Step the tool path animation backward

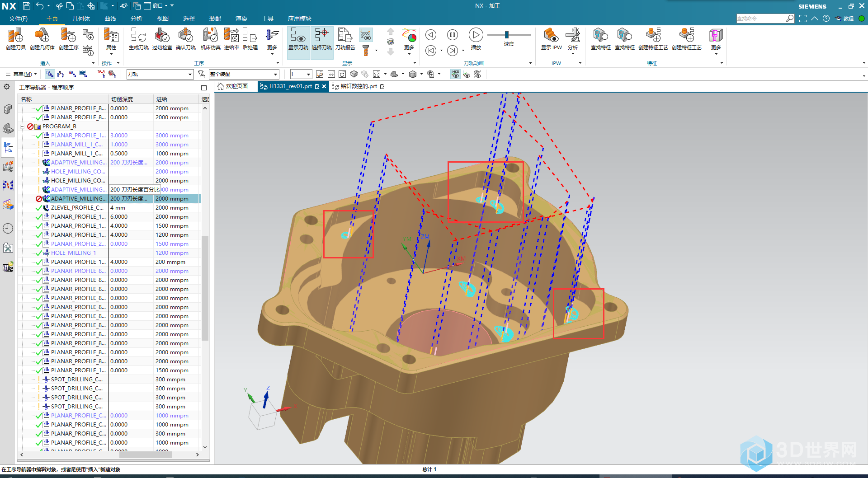click(x=431, y=35)
